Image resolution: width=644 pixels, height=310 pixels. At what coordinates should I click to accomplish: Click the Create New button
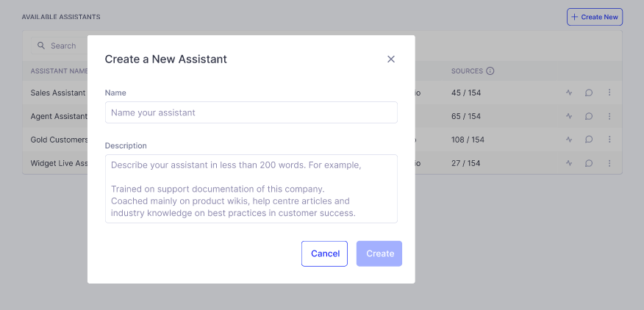(595, 17)
